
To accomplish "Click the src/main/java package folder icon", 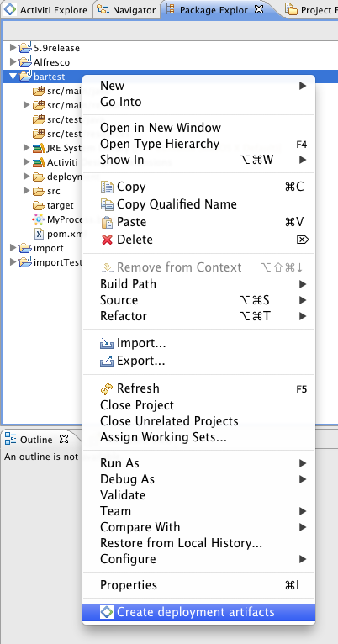I will click(x=39, y=91).
